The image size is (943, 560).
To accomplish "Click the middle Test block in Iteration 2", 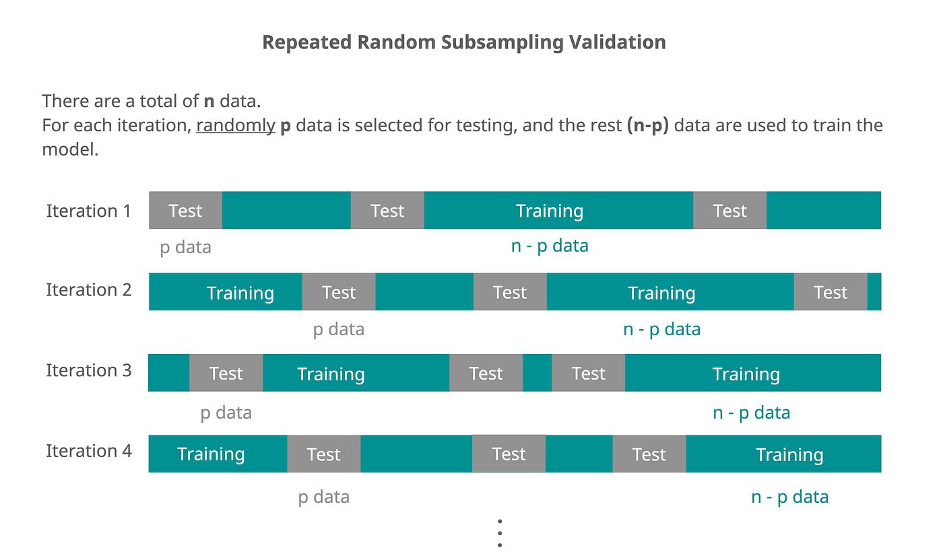I will coord(510,292).
